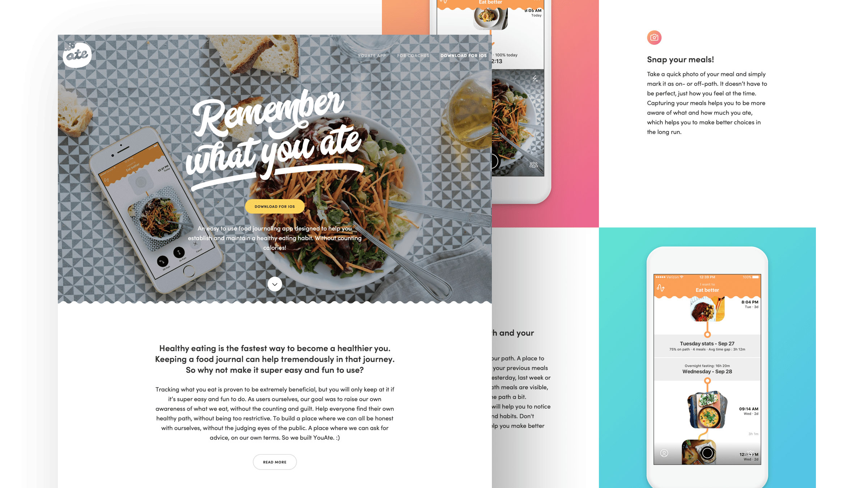Viewport: 868px width, 488px height.
Task: Click READ MORE button below description
Action: pos(275,462)
